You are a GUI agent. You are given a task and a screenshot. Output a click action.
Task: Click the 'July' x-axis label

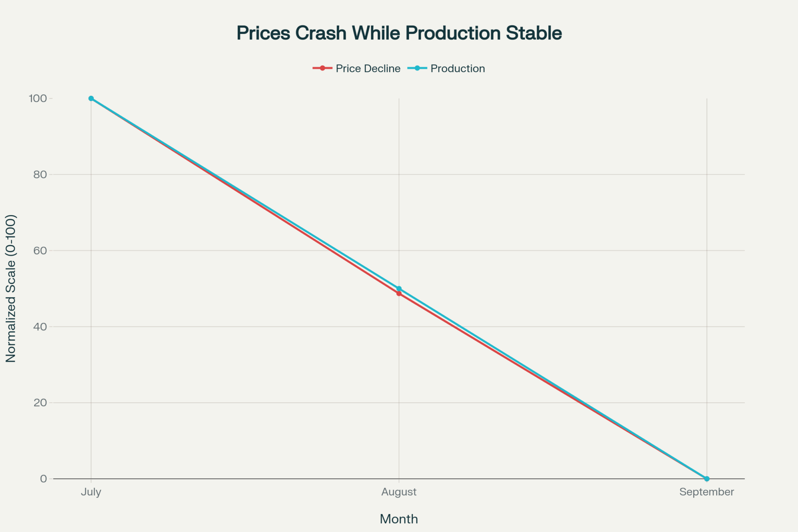(91, 492)
